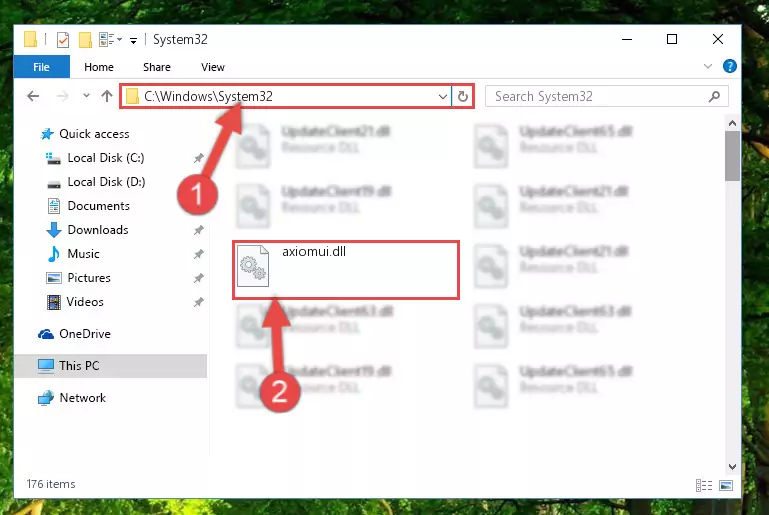Click the Downloads blue arrow icon
This screenshot has height=515, width=769.
pos(54,230)
